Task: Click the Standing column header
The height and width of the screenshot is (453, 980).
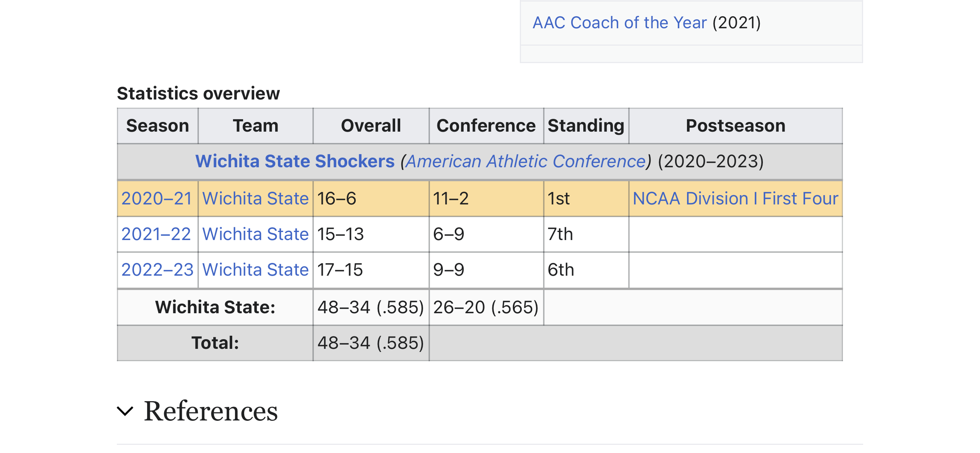Action: (586, 126)
